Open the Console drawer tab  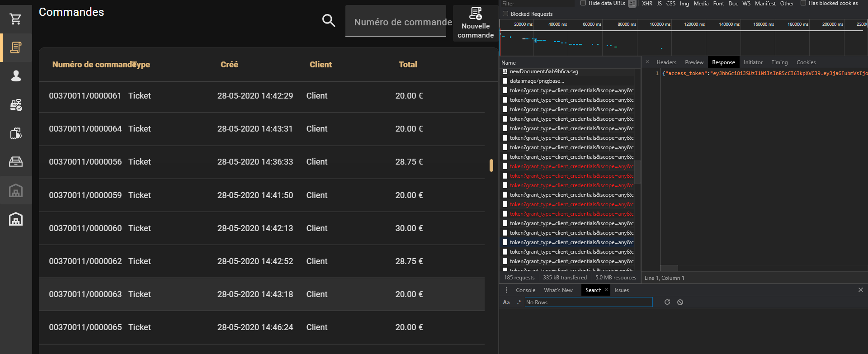point(525,290)
